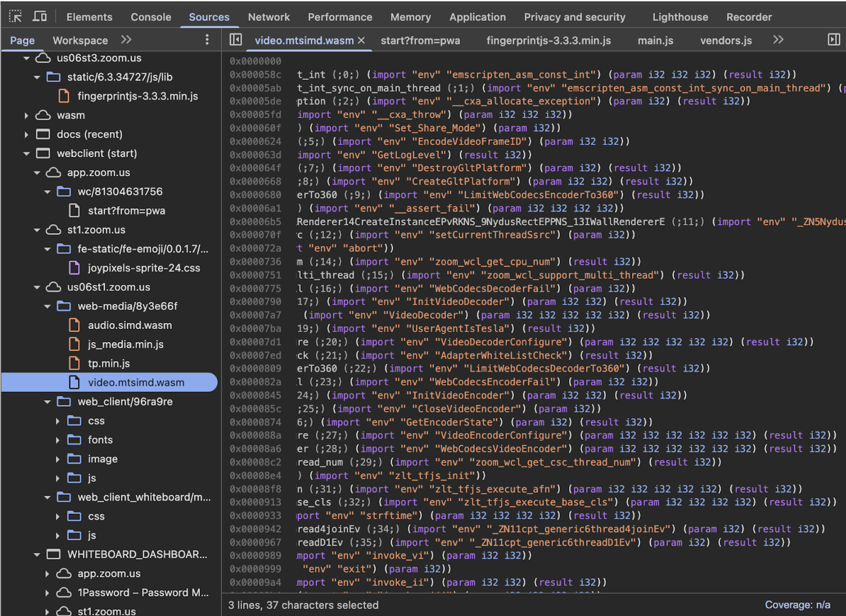Collapse the web-media/8y3e66f folder

pyautogui.click(x=47, y=306)
